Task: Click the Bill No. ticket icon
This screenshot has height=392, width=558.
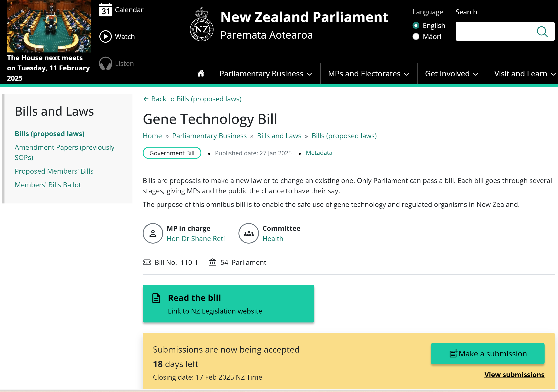Action: [x=147, y=263]
